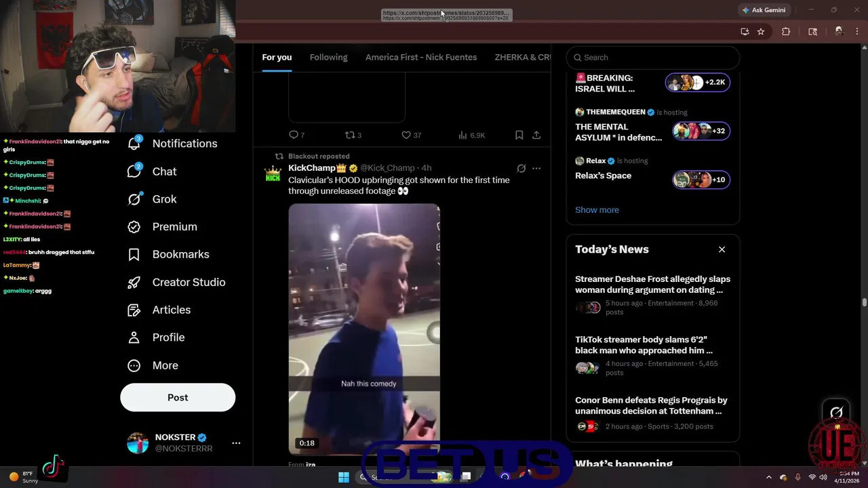The width and height of the screenshot is (868, 488).
Task: Open Grok floating button bottom right
Action: (x=836, y=412)
